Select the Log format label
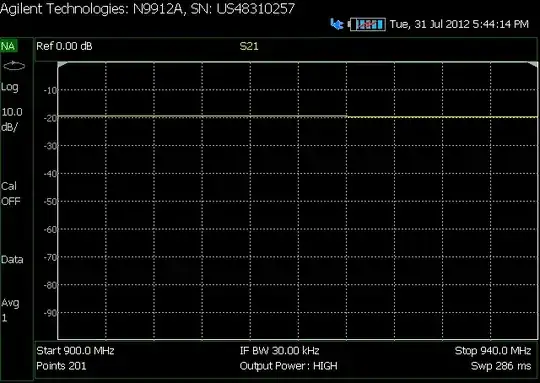The height and width of the screenshot is (383, 540). click(10, 87)
